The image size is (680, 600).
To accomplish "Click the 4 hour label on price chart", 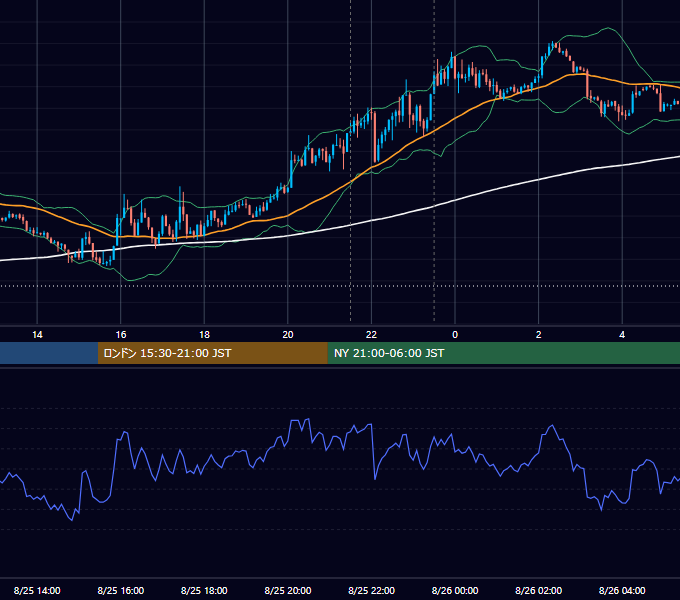I will (x=622, y=335).
